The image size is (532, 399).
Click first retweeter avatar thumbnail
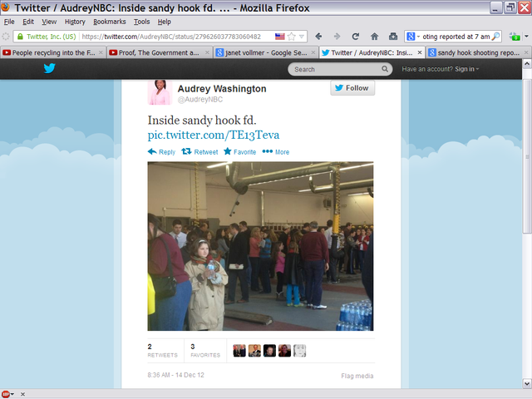click(239, 351)
